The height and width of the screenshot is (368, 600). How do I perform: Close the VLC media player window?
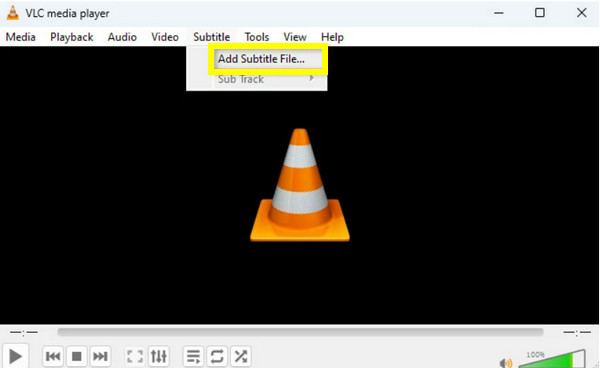pos(582,13)
